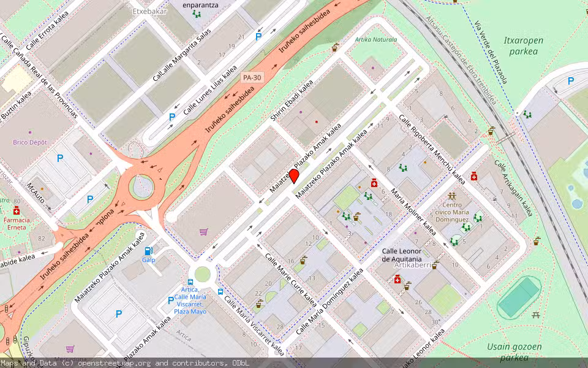Click the PA-30 road shield

click(250, 78)
